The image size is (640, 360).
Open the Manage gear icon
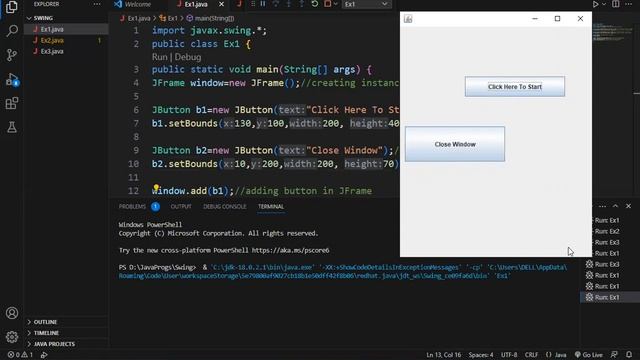pos(12,337)
